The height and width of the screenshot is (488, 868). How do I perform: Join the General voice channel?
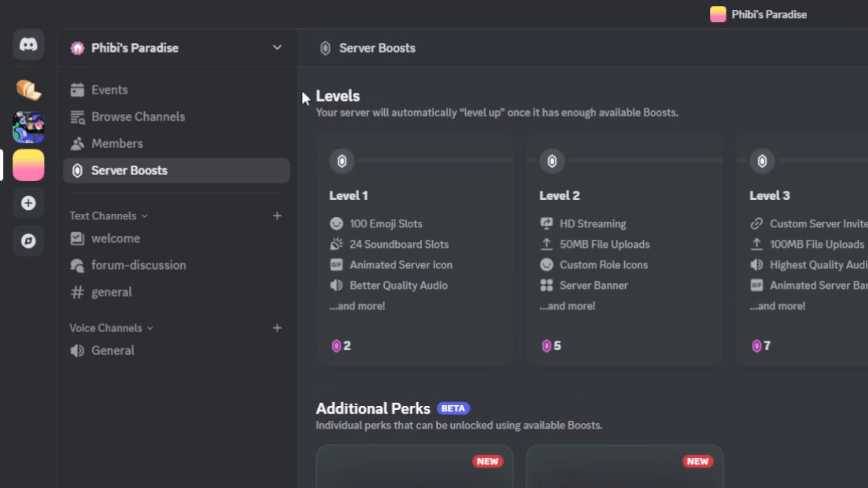113,350
